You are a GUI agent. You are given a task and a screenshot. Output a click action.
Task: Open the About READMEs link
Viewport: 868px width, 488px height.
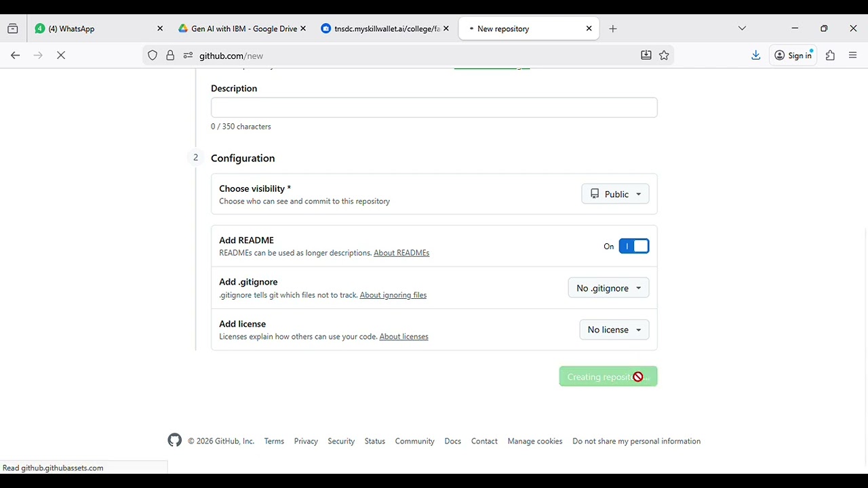click(x=401, y=253)
